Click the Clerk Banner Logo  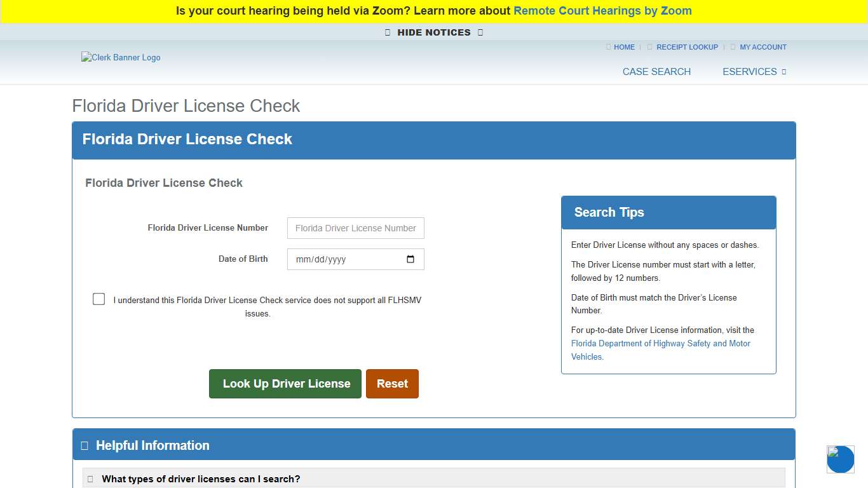[x=121, y=57]
